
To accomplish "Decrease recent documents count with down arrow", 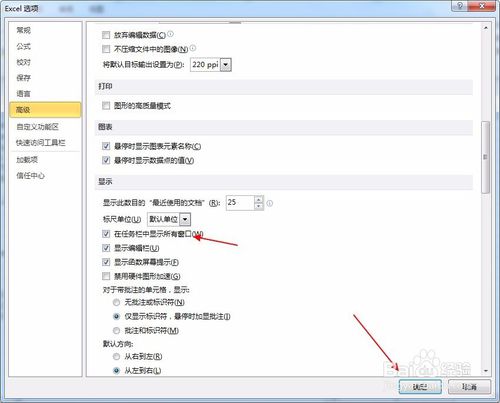I will 259,206.
